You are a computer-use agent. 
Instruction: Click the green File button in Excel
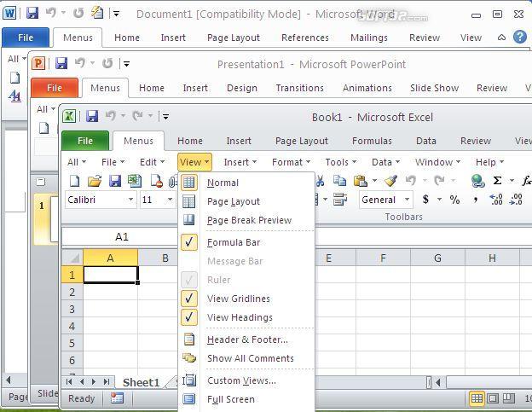click(85, 141)
